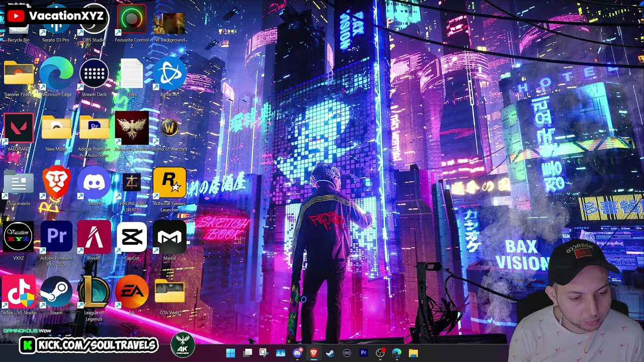The width and height of the screenshot is (644, 362).
Task: Select the Discord desktop shortcut
Action: [94, 186]
